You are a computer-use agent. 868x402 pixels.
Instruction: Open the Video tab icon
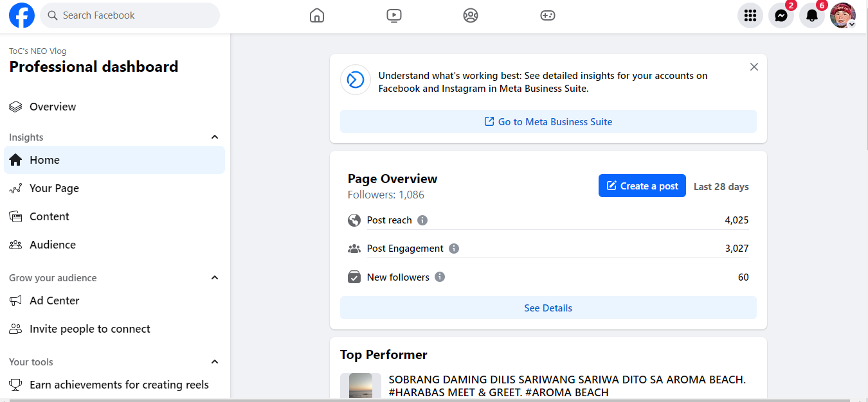point(394,15)
